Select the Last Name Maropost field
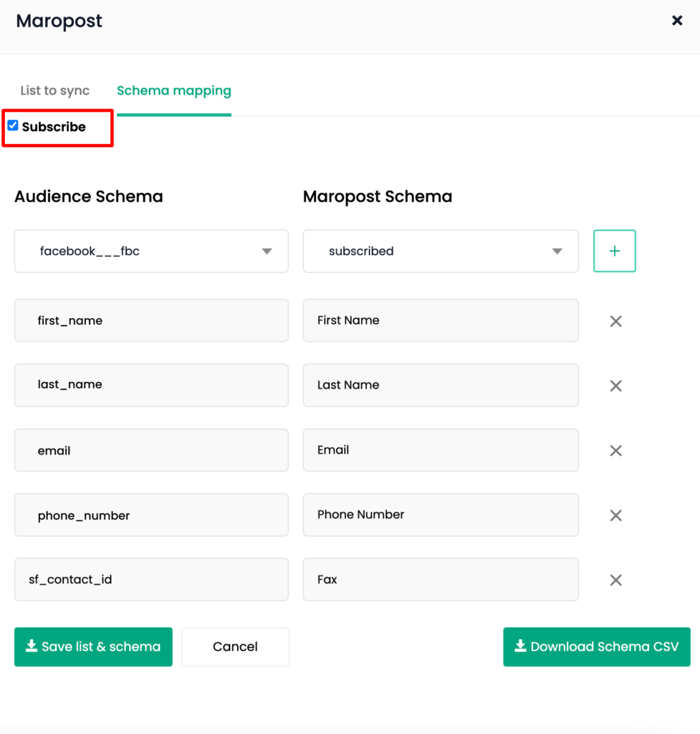Screen dimensions: 700x734 pyautogui.click(x=441, y=385)
